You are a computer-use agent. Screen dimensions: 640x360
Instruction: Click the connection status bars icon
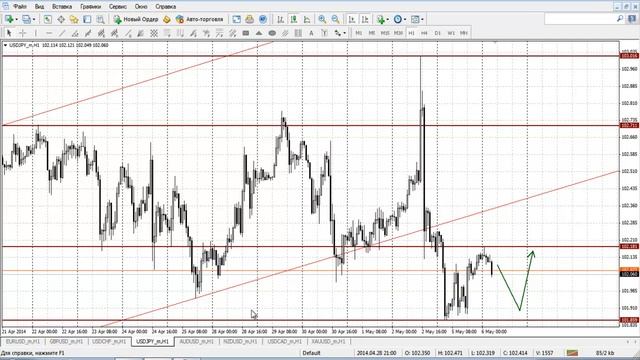point(572,353)
